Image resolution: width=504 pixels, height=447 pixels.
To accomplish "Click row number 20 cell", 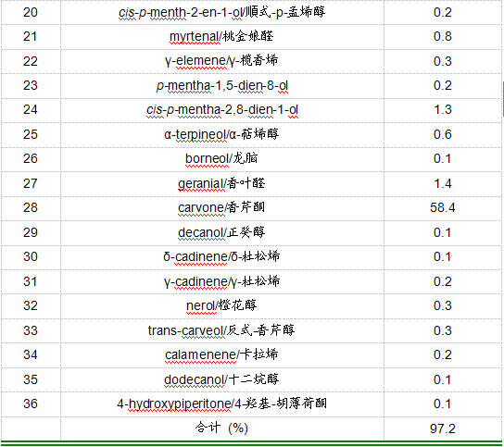I will click(x=31, y=13).
